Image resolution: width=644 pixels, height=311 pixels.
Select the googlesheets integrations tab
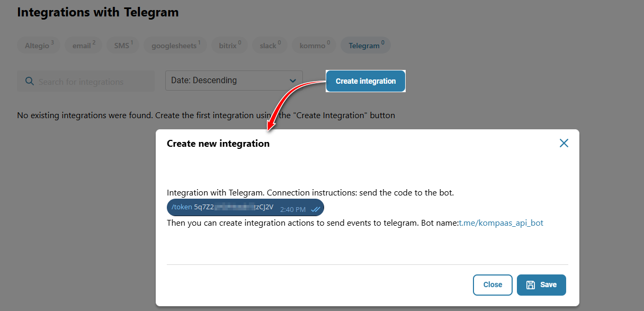[176, 46]
